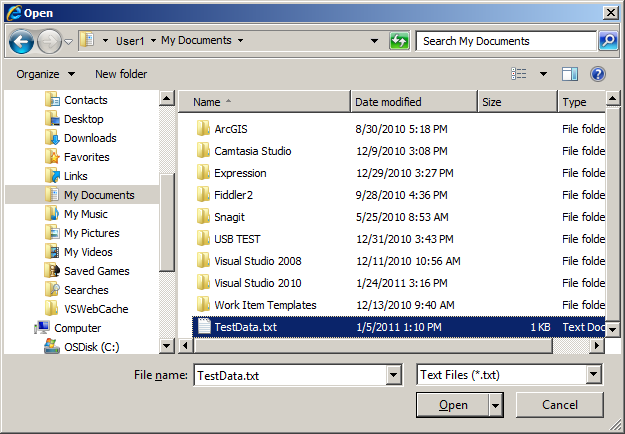Viewport: 625px width, 434px height.
Task: Select VSWebCache in navigation pane
Action: [86, 309]
